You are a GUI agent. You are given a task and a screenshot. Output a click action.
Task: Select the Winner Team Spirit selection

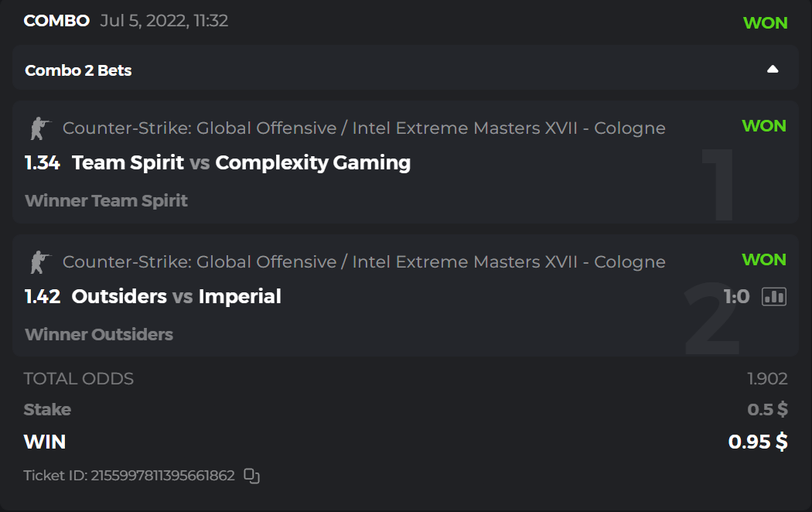[x=106, y=200]
